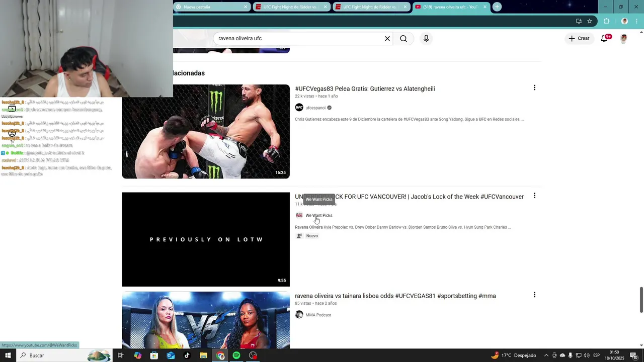Open the recording app on taskbar
The width and height of the screenshot is (644, 362).
tap(253, 355)
